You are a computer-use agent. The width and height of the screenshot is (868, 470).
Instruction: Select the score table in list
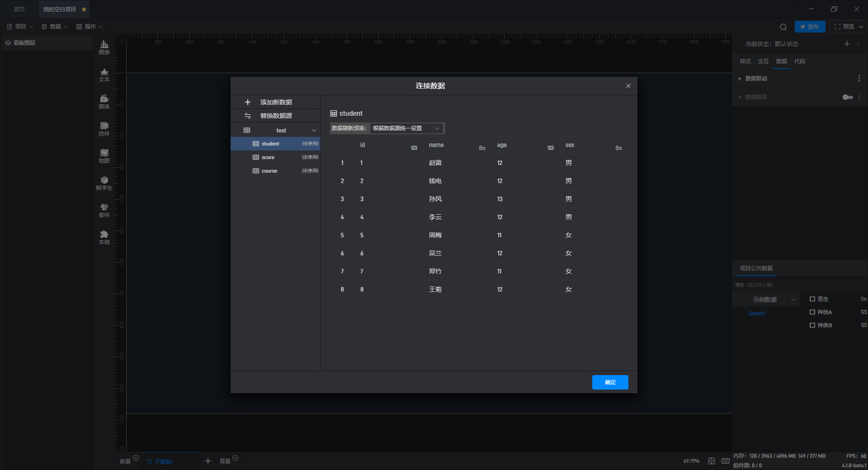268,157
